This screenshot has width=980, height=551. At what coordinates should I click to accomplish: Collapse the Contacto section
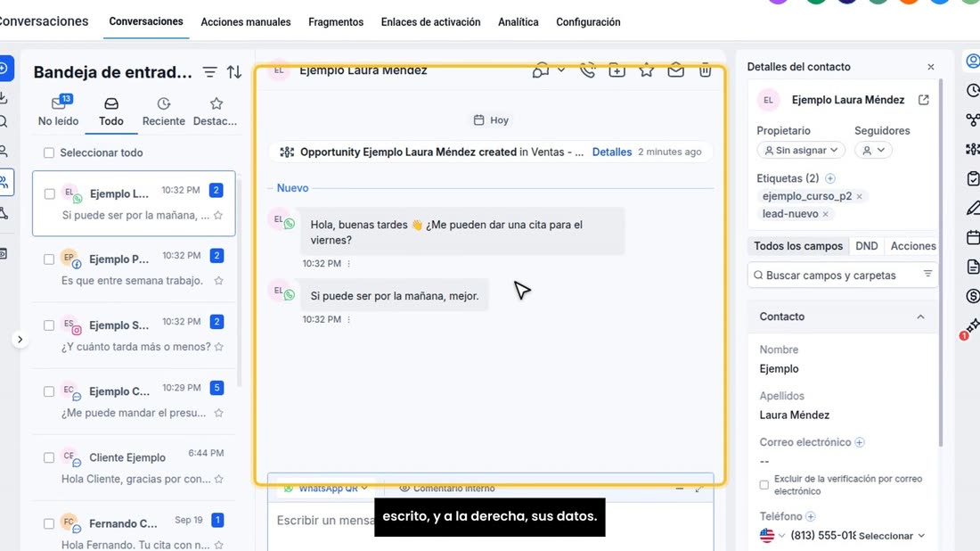click(x=920, y=317)
